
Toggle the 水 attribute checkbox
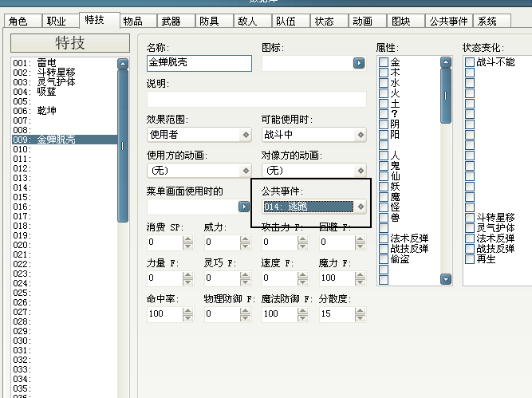384,83
